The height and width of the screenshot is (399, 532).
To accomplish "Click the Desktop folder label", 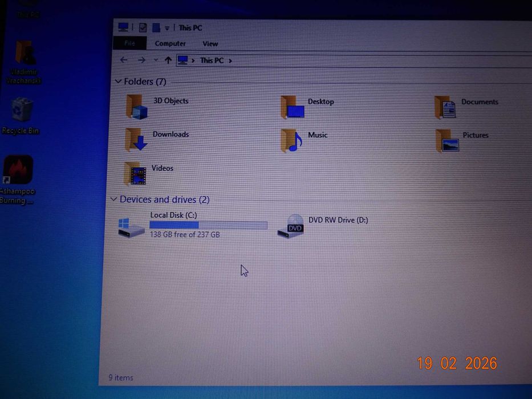I will [x=321, y=101].
